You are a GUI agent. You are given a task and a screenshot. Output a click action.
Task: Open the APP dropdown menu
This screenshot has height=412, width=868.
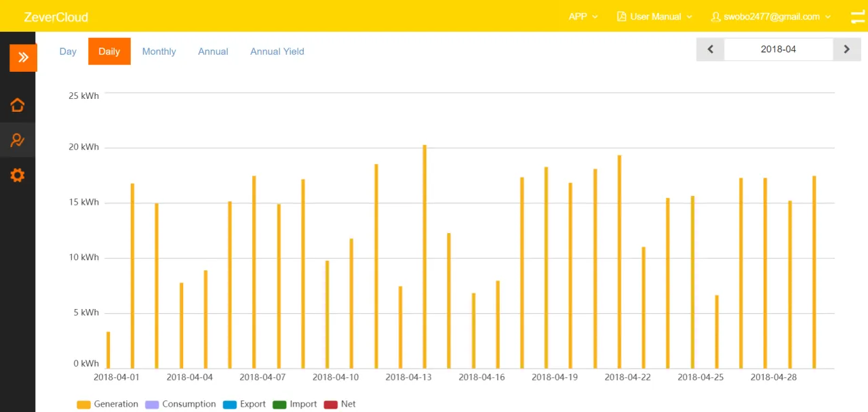click(583, 16)
